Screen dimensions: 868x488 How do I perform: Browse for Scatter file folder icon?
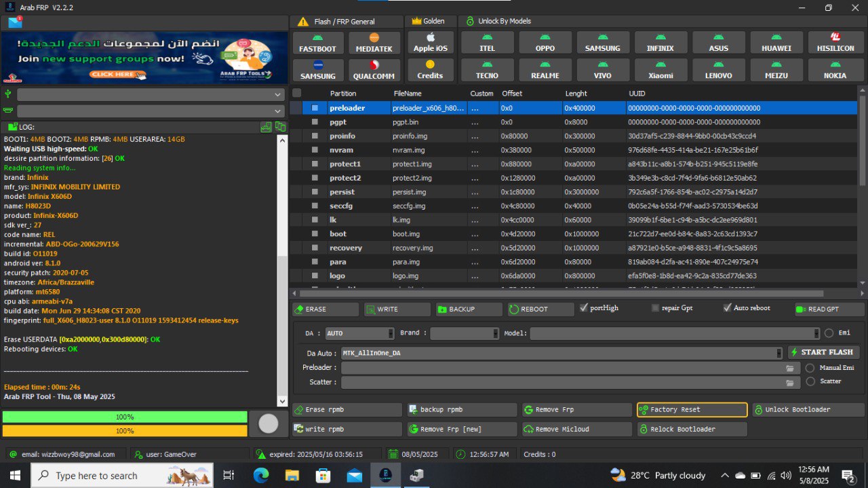[790, 383]
